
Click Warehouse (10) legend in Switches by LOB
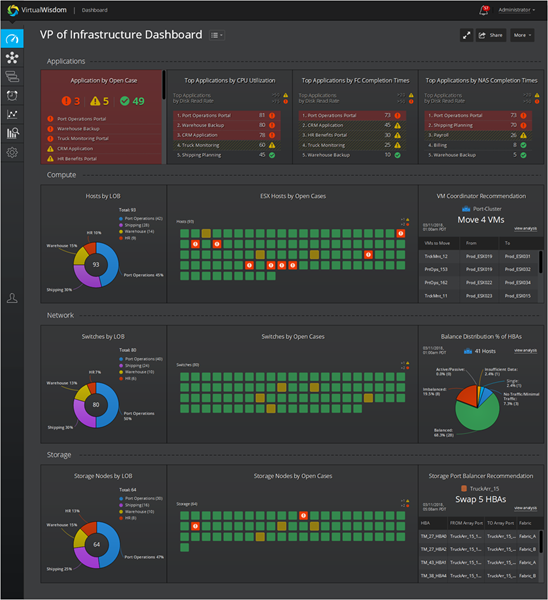pyautogui.click(x=137, y=372)
